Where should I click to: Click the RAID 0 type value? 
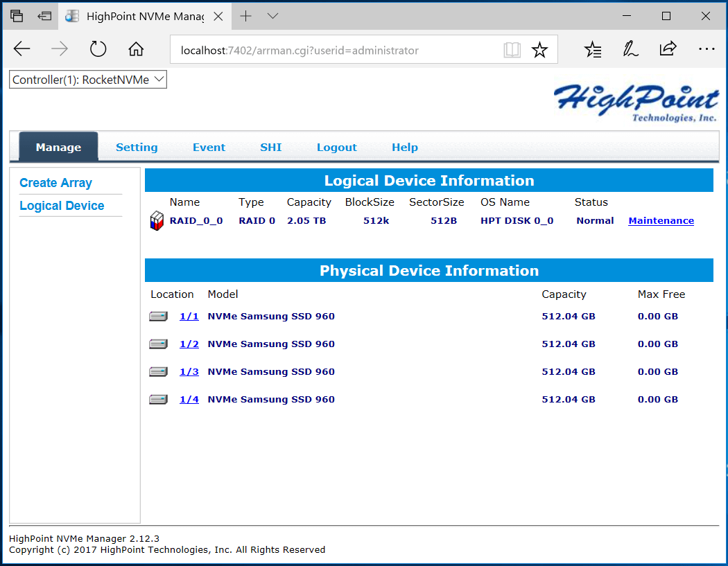[257, 221]
